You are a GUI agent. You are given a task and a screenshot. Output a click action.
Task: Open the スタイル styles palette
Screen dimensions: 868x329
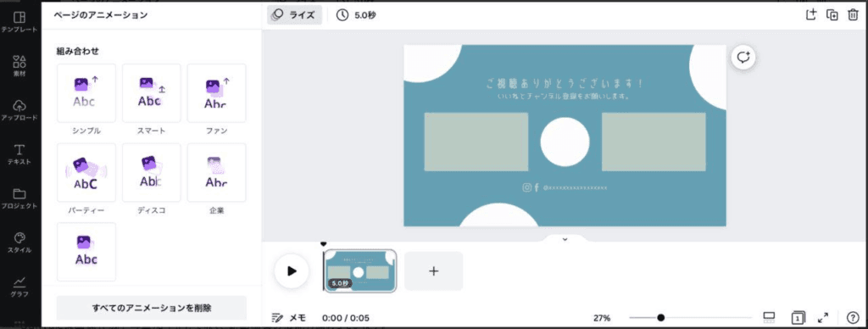[19, 243]
